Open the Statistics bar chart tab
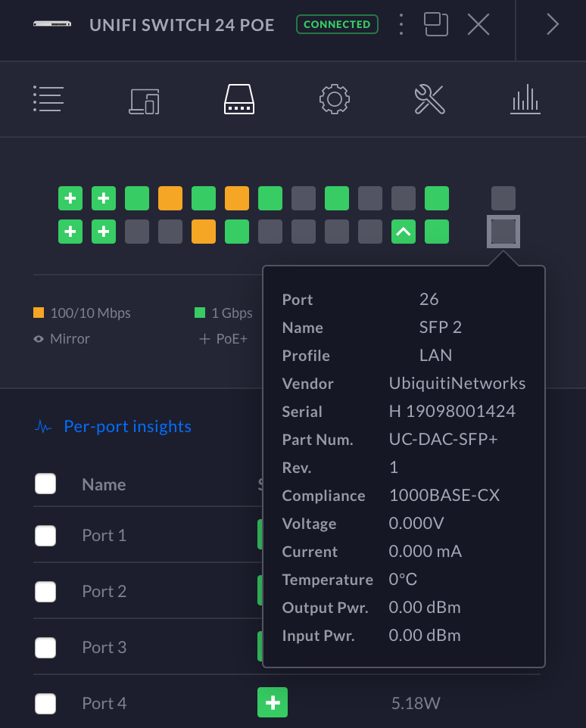Viewport: 586px width, 728px height. 525,99
